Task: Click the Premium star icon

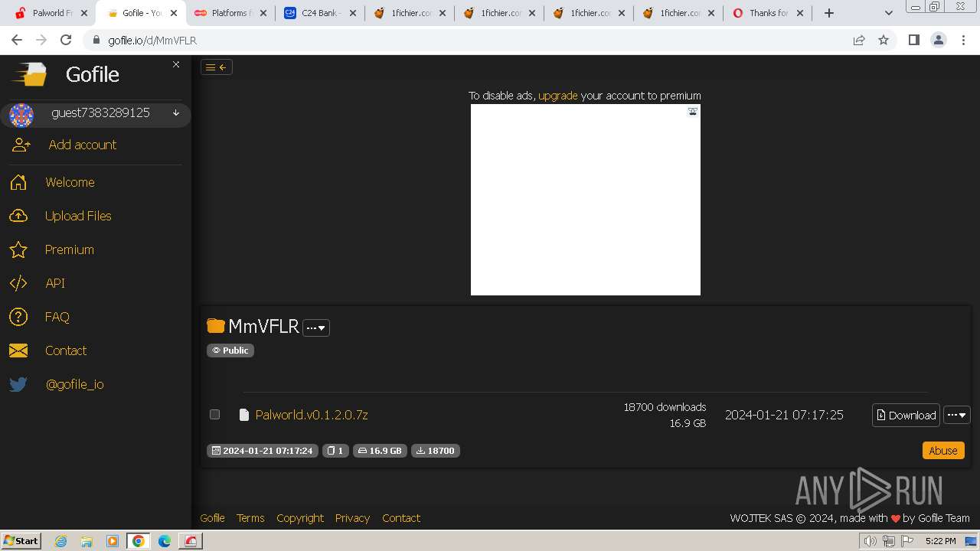Action: (18, 249)
